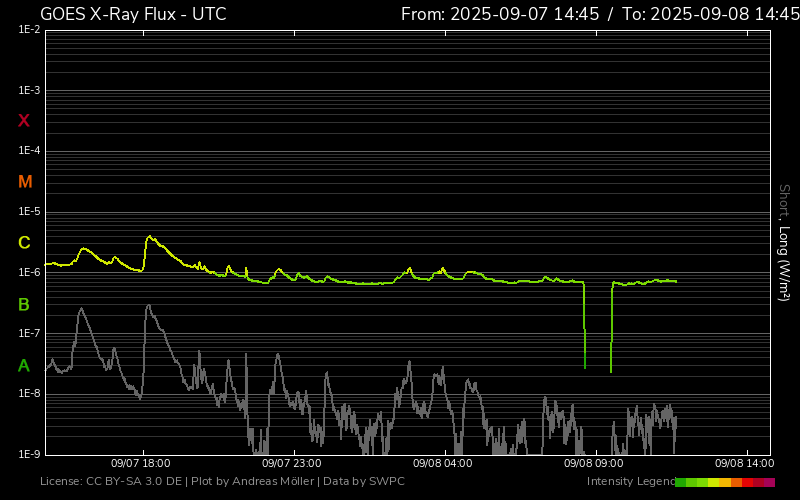Select the 09/07 18:00 time axis label
This screenshot has width=800, height=500.
(x=140, y=464)
